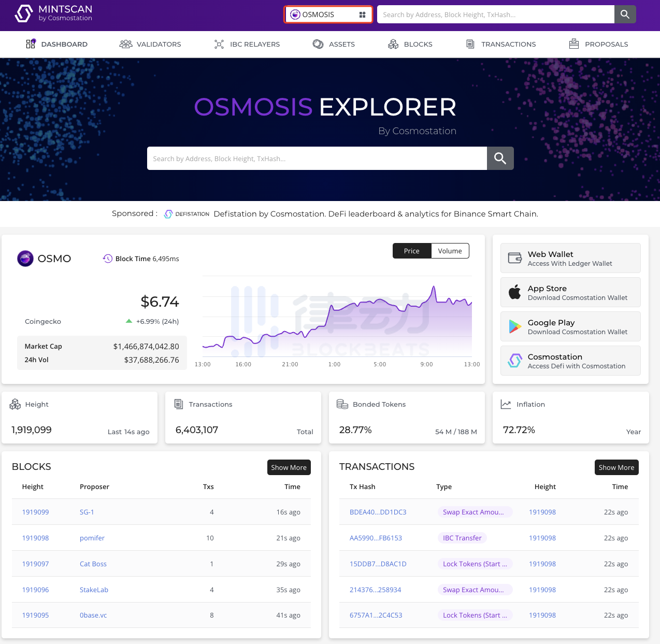Click the Defistation sponsor logo
The width and height of the screenshot is (660, 644).
pos(186,214)
